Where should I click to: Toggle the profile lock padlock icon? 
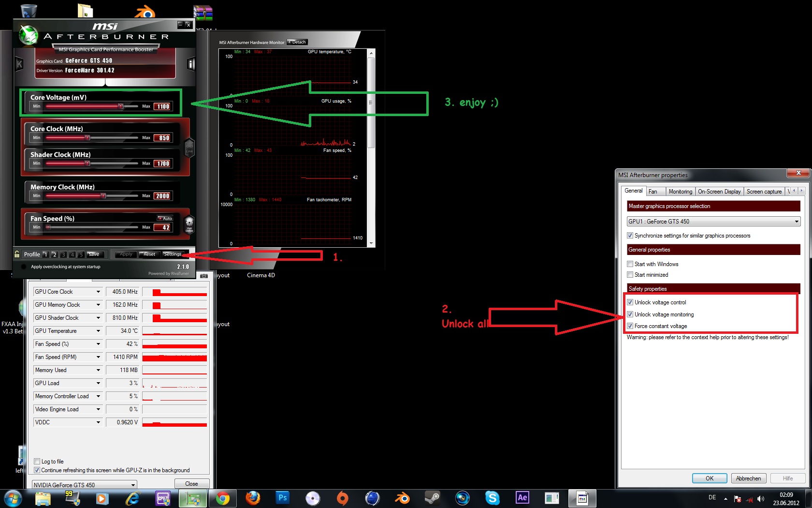click(17, 254)
